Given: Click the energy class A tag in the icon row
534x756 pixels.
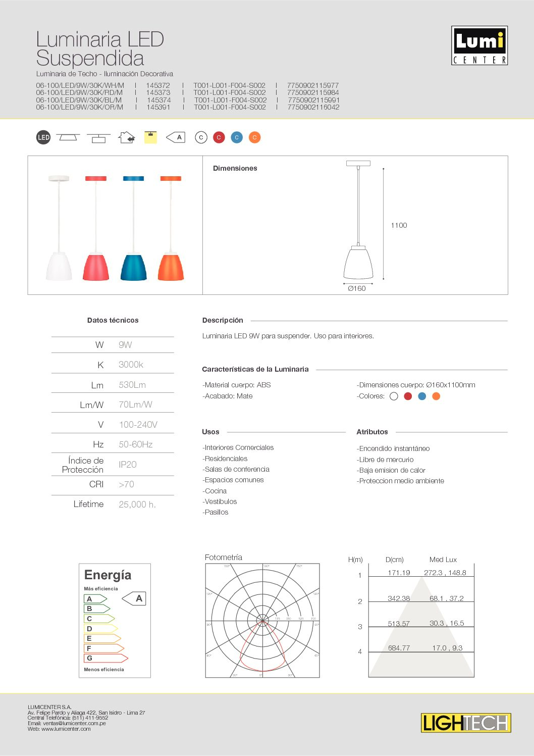Looking at the screenshot, I should 176,137.
